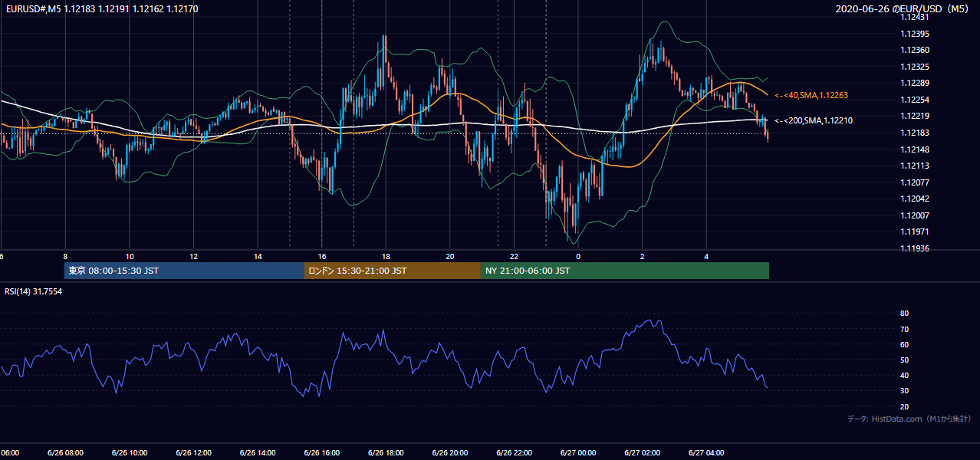Click hour tick 16 under candlestick chart

[322, 257]
